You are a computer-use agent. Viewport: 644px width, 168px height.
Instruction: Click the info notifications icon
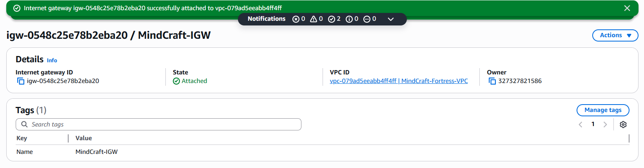click(349, 19)
